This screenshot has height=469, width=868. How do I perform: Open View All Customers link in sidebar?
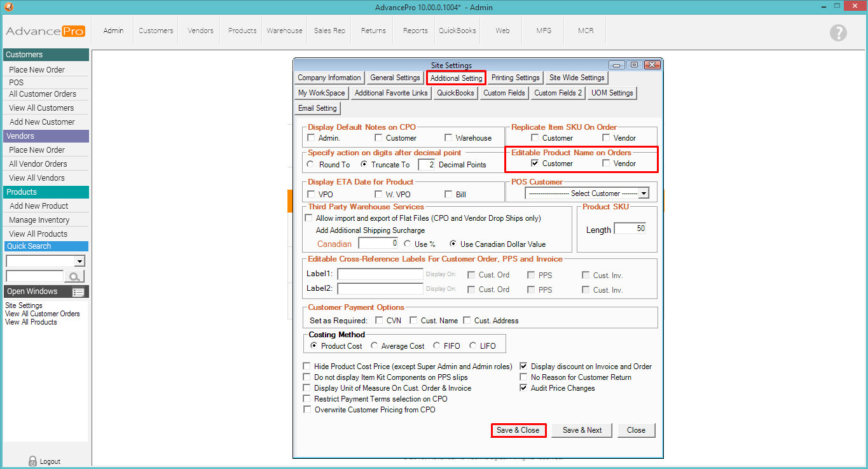[x=41, y=108]
